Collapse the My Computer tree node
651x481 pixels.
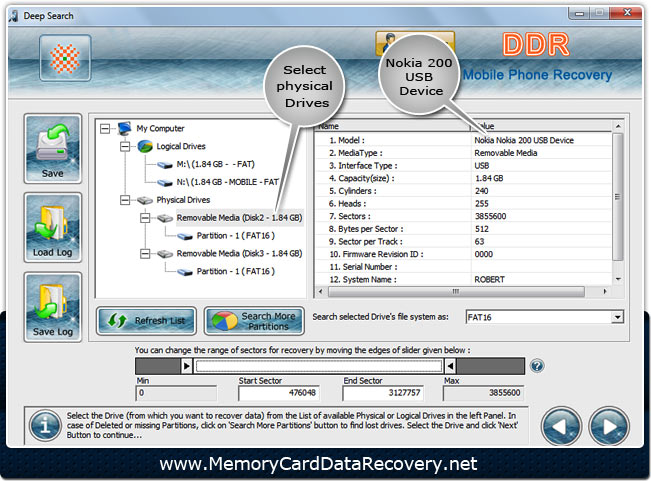105,129
